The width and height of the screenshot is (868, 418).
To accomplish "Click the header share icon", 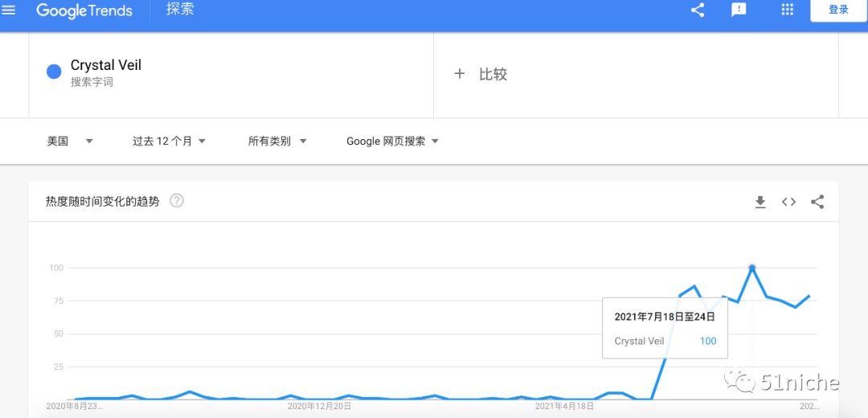I will (698, 10).
